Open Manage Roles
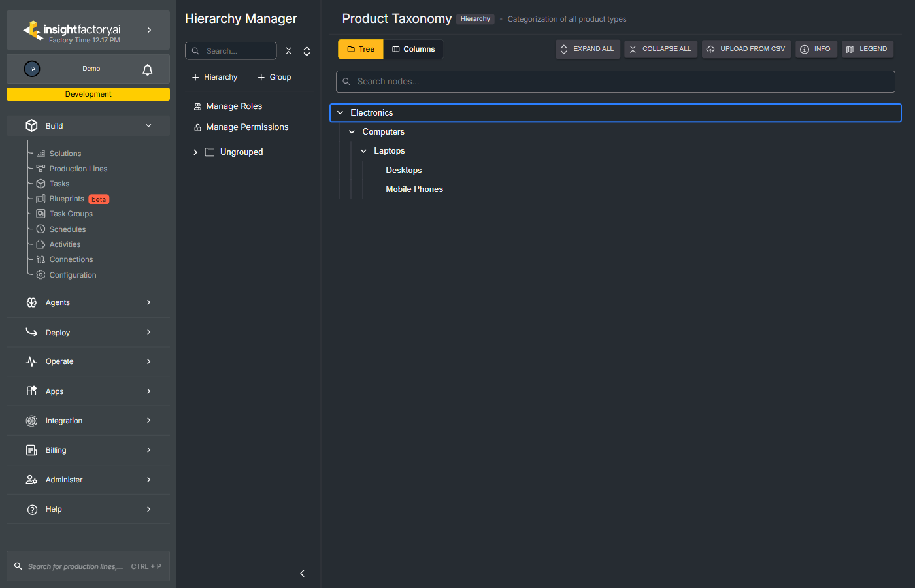The image size is (915, 588). (233, 106)
